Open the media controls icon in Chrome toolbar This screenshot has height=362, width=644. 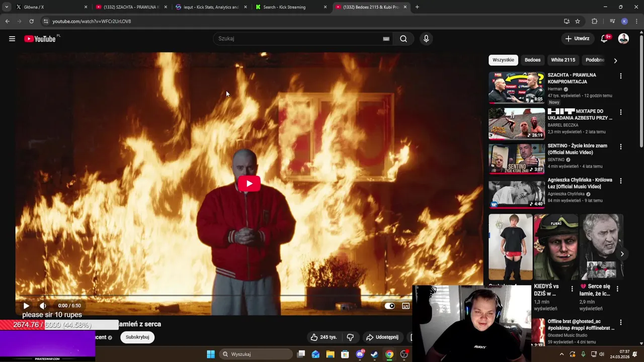tap(612, 21)
